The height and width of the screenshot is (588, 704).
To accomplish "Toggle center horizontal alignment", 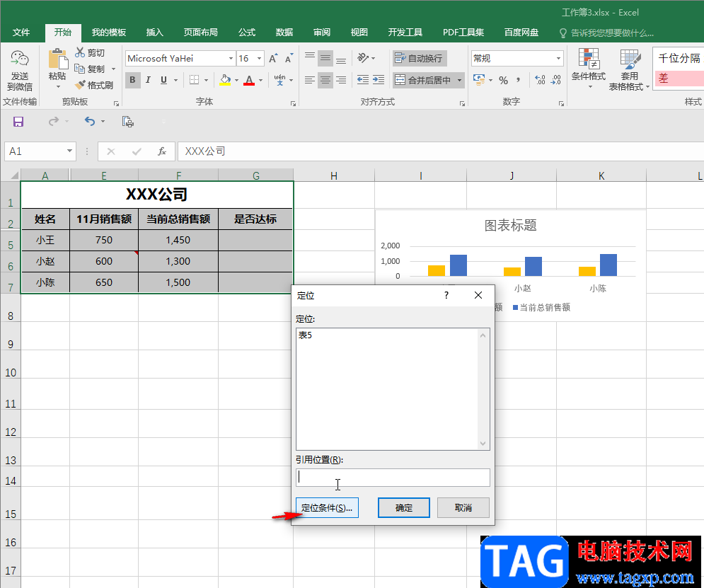I will pyautogui.click(x=325, y=80).
